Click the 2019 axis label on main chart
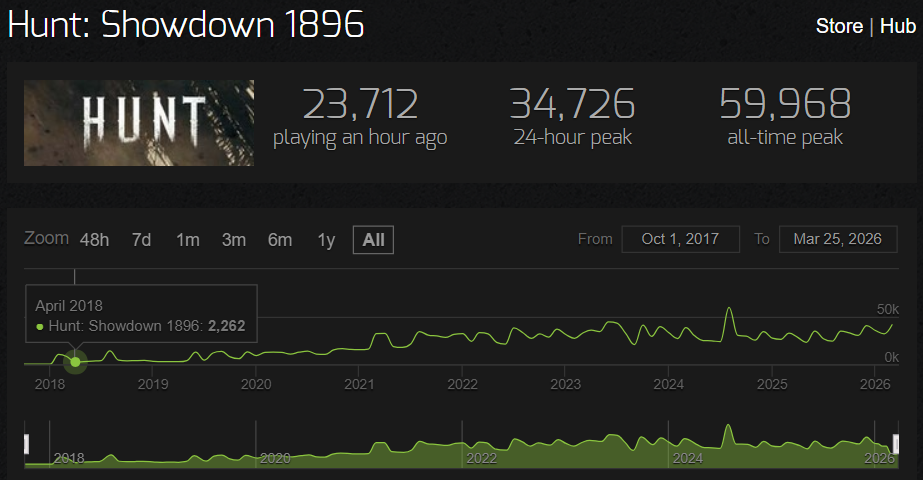Viewport: 923px width, 480px height. (153, 385)
